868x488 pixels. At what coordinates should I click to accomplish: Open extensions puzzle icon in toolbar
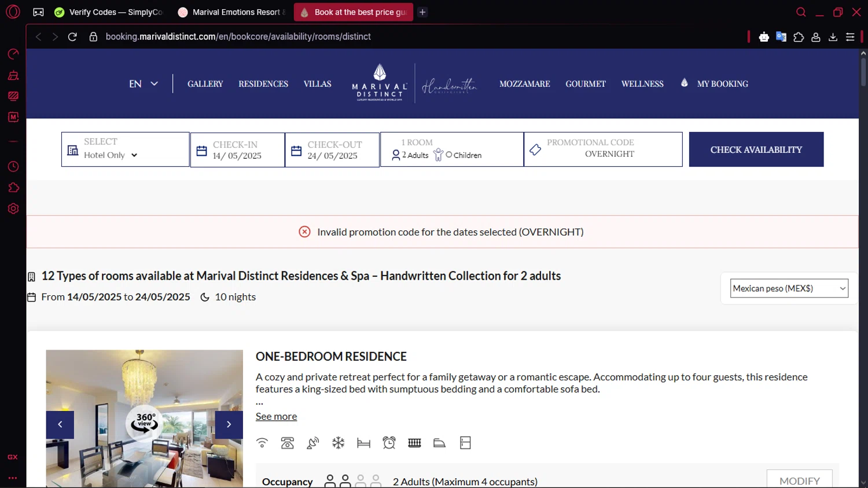click(799, 37)
